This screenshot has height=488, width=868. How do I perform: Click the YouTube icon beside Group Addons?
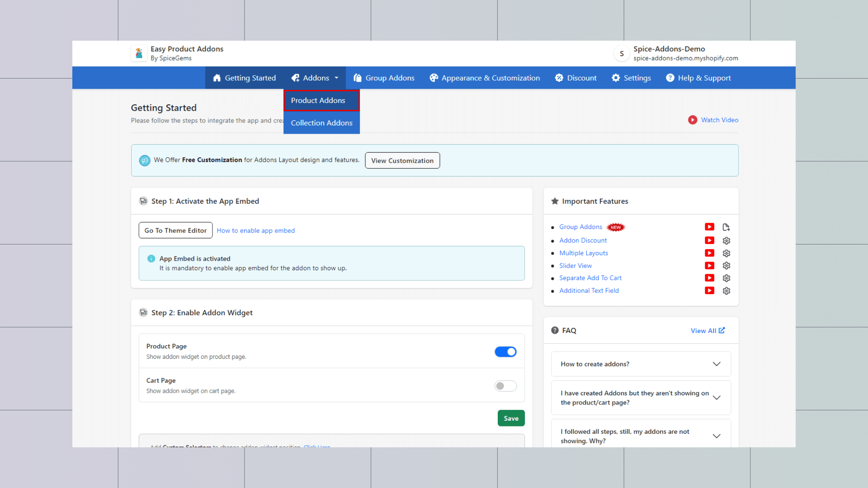pos(709,227)
